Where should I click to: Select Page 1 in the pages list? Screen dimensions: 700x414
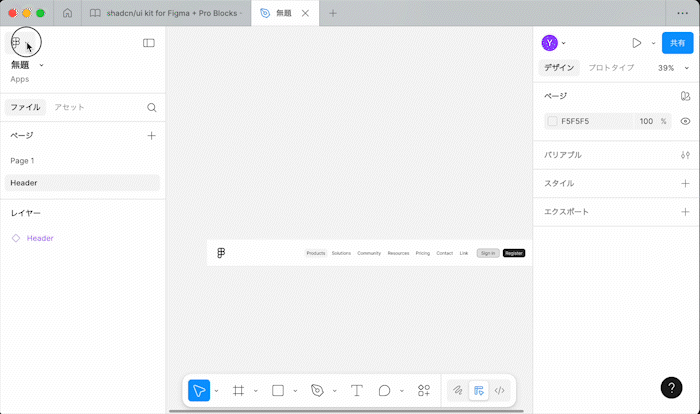click(82, 161)
